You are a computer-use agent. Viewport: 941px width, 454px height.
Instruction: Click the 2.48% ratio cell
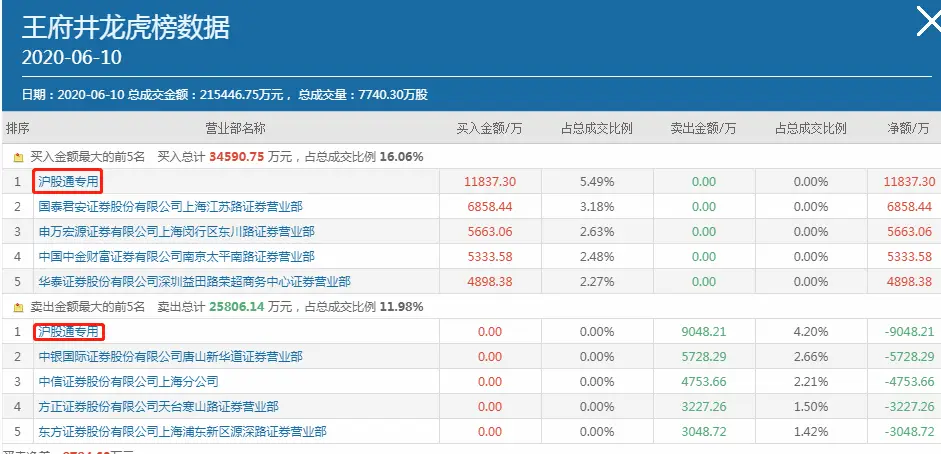pos(597,257)
